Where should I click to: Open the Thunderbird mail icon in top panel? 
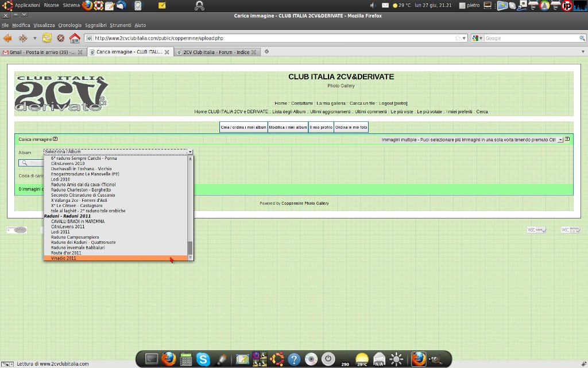[x=121, y=5]
